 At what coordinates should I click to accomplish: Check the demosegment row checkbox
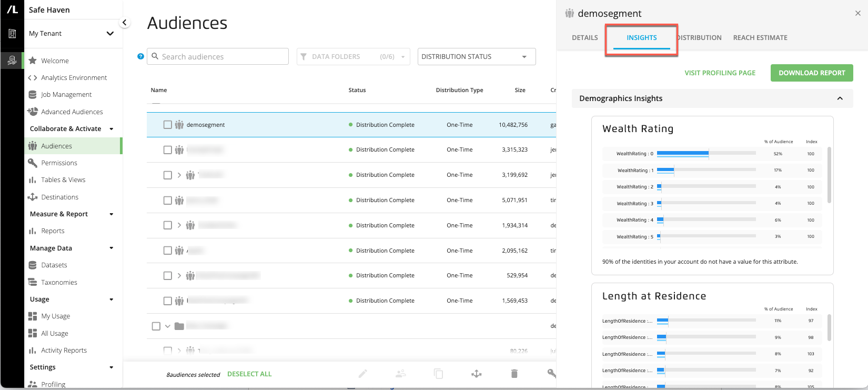(167, 125)
